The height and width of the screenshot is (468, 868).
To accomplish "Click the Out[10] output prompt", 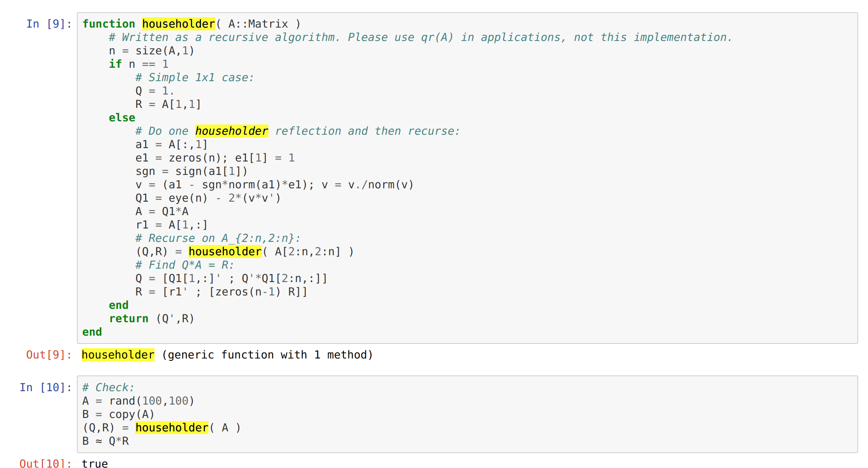I will (x=46, y=463).
